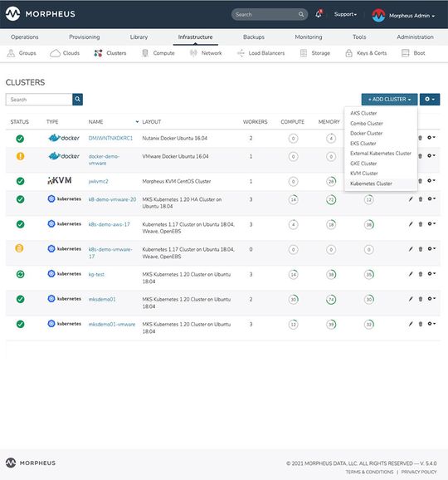Image resolution: width=448 pixels, height=480 pixels.
Task: Click yellow warning status of docker-demo-vmware
Action: pos(20,156)
